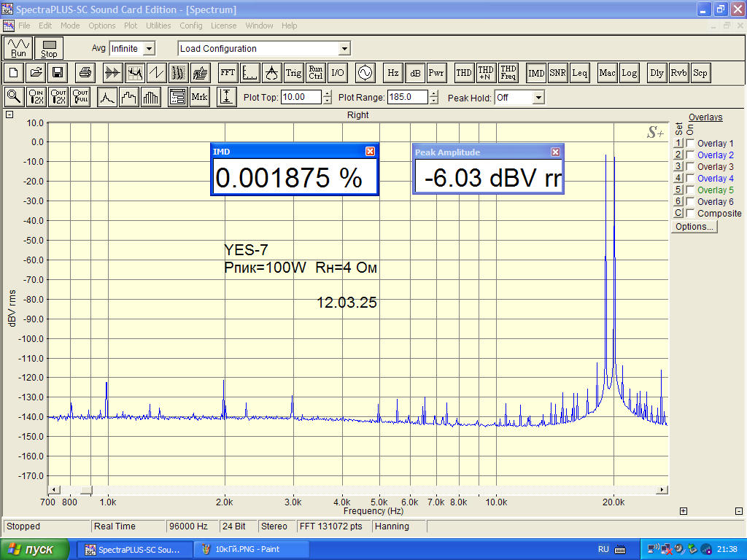Open the Config menu
The width and height of the screenshot is (747, 560).
point(191,26)
